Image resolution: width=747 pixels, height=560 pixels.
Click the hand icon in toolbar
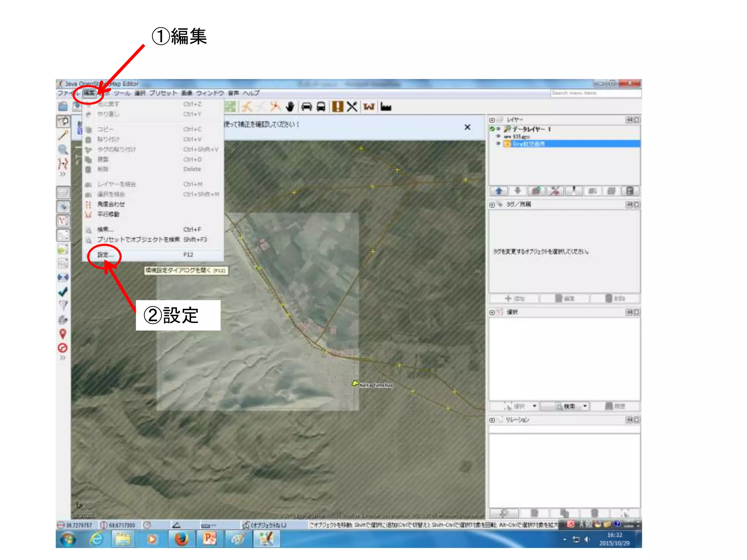290,107
